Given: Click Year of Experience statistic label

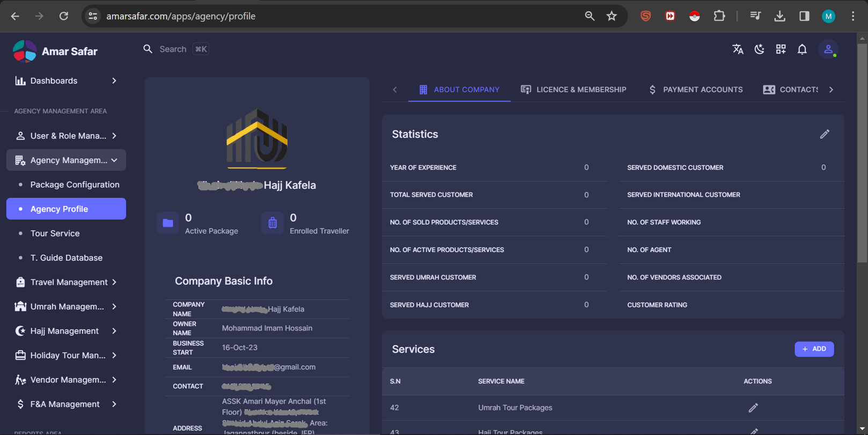Looking at the screenshot, I should (x=423, y=168).
